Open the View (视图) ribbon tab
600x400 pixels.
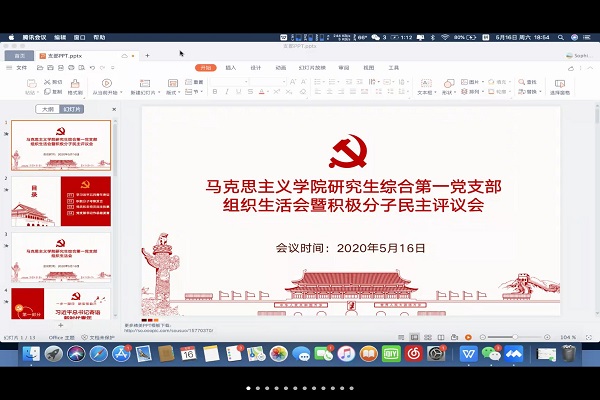pyautogui.click(x=368, y=68)
